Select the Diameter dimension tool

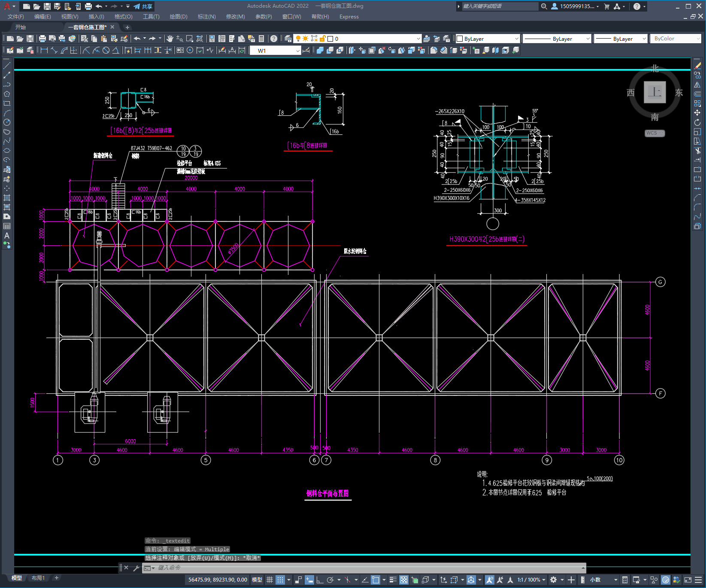coord(106,50)
